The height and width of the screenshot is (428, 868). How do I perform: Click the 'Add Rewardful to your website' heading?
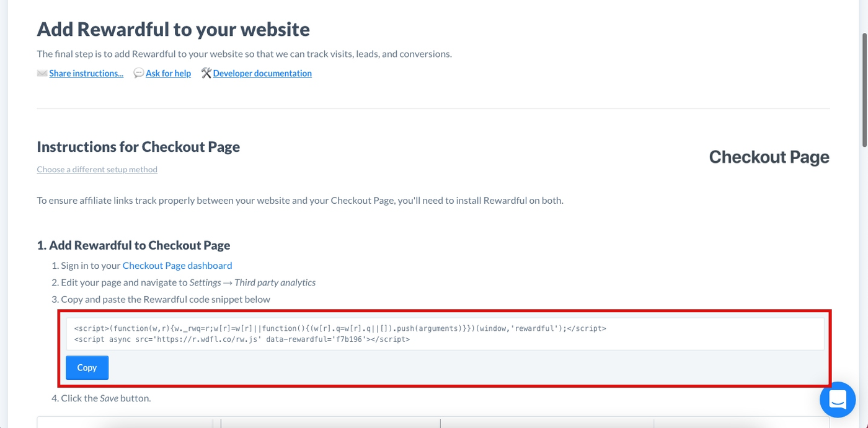click(x=173, y=28)
